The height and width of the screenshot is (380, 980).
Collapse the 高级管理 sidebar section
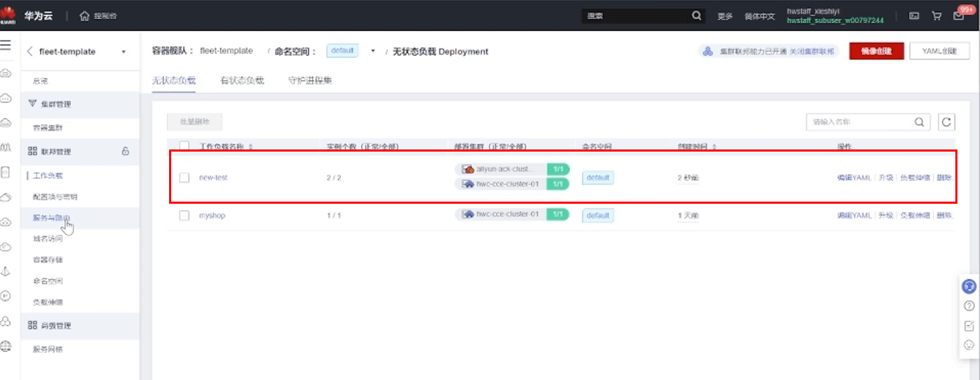[x=80, y=326]
